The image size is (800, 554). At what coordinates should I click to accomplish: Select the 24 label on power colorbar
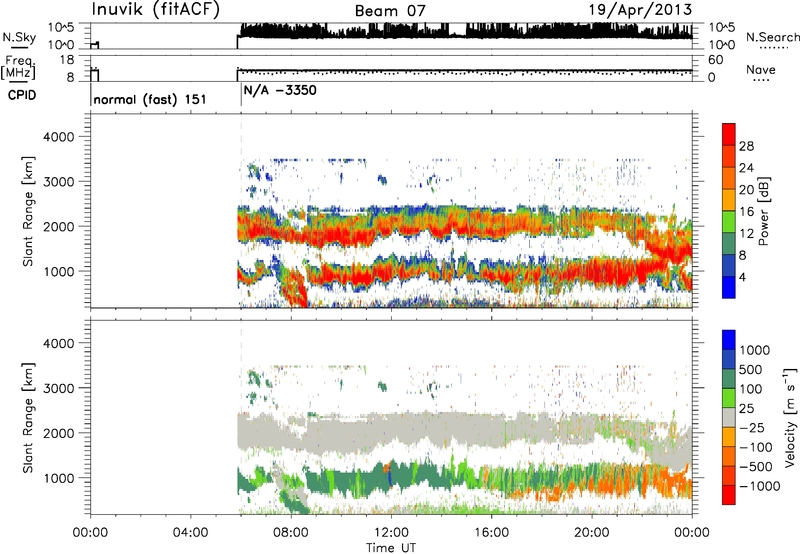tap(746, 168)
